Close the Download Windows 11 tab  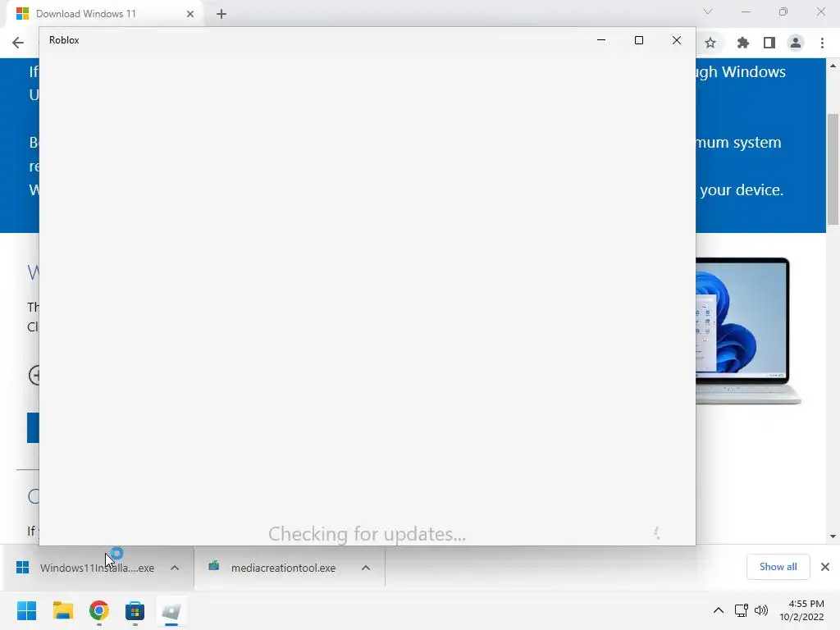pos(190,14)
